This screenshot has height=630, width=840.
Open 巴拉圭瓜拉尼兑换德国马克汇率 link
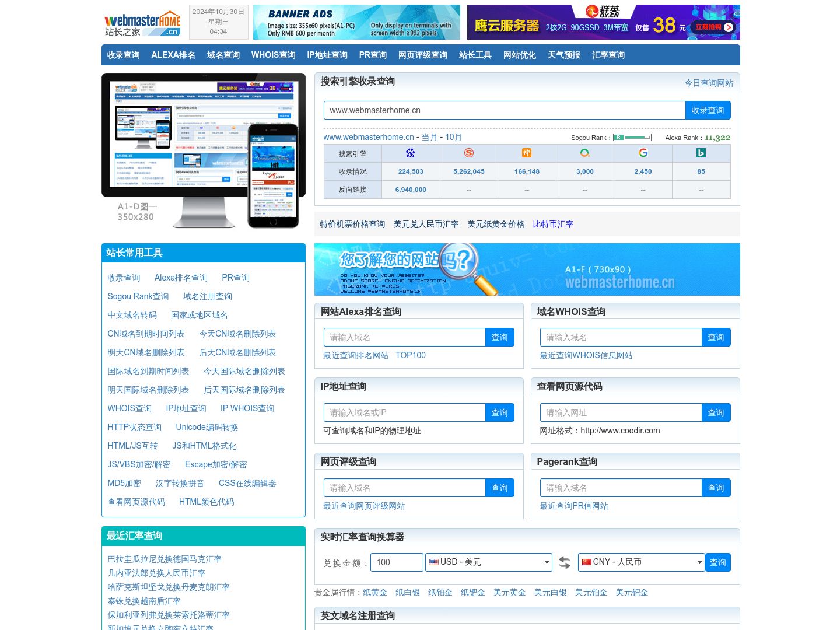pyautogui.click(x=164, y=559)
